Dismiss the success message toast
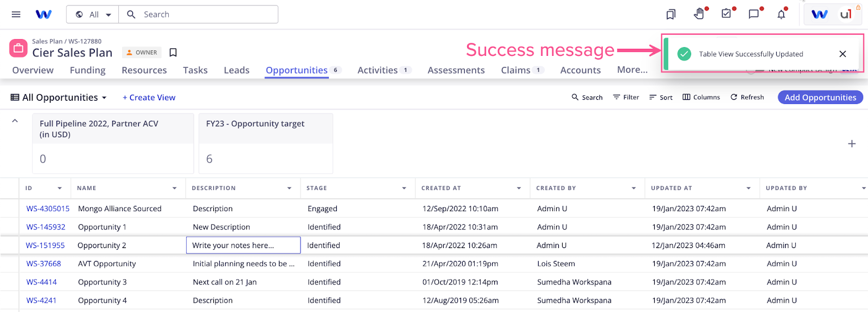This screenshot has width=868, height=312. click(x=843, y=54)
